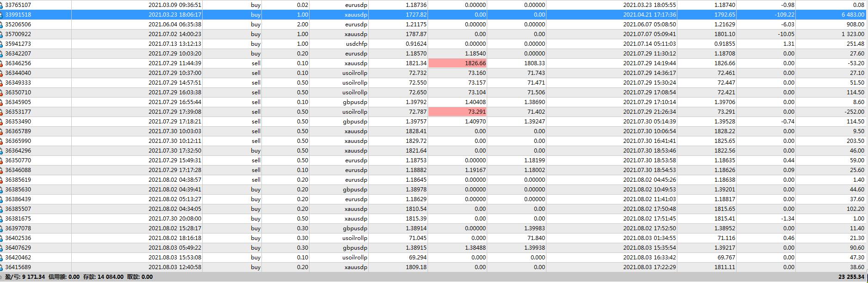Click the blue buy icon beside order 35206506
The width and height of the screenshot is (868, 283).
[x=1, y=25]
